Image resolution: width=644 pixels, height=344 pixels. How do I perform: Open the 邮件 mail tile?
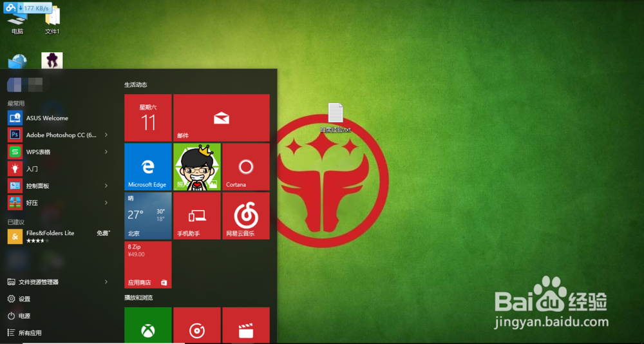tap(222, 118)
